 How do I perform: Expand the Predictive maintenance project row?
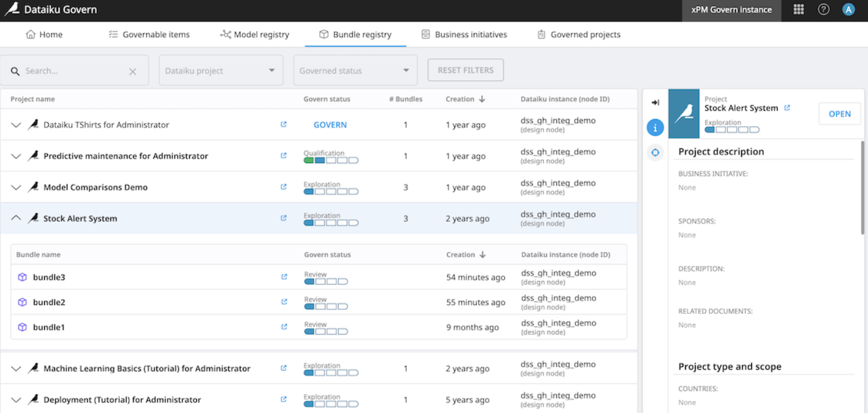(x=16, y=156)
